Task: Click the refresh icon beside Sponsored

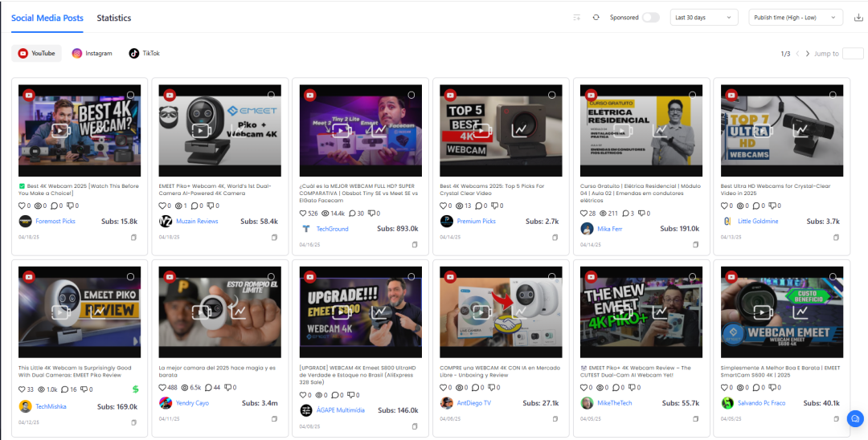Action: pos(596,18)
